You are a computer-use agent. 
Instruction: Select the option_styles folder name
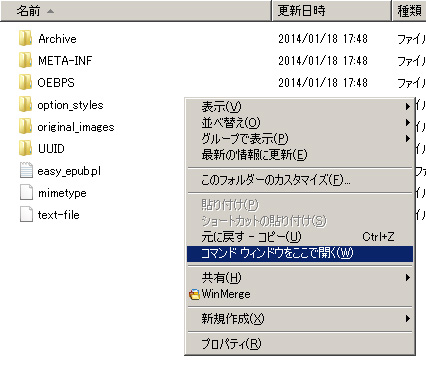[x=70, y=105]
